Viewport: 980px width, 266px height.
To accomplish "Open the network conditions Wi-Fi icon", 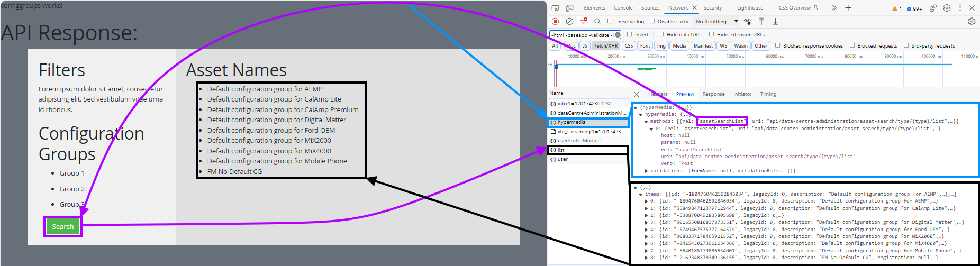I will point(747,22).
